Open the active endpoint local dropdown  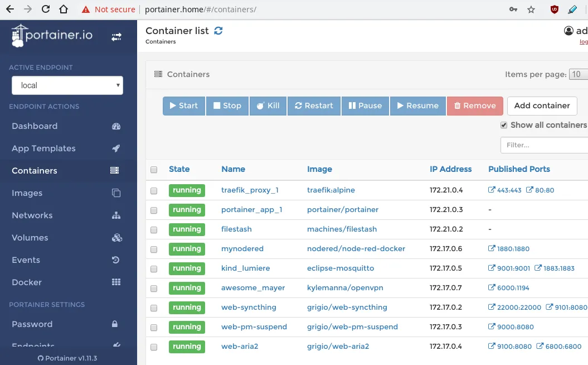pyautogui.click(x=67, y=85)
